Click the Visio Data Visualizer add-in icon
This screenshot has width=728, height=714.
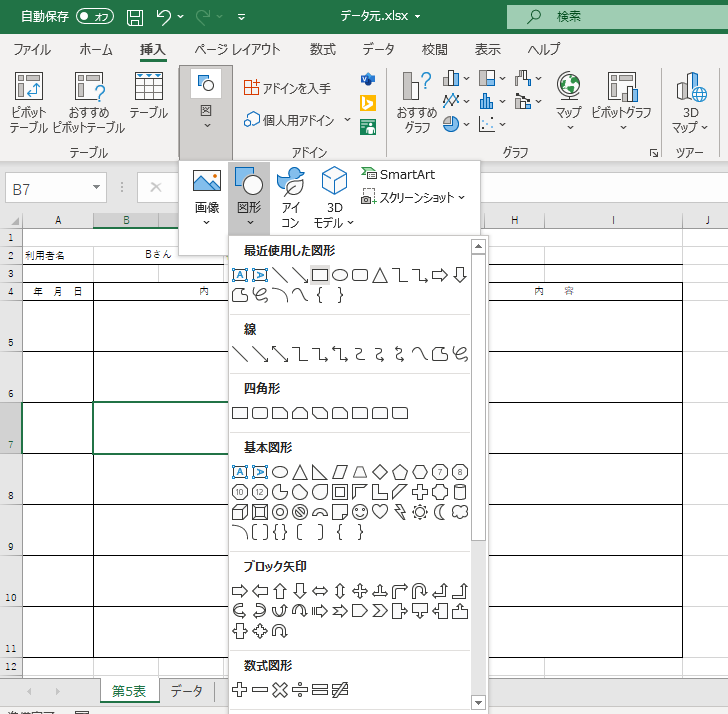[368, 79]
